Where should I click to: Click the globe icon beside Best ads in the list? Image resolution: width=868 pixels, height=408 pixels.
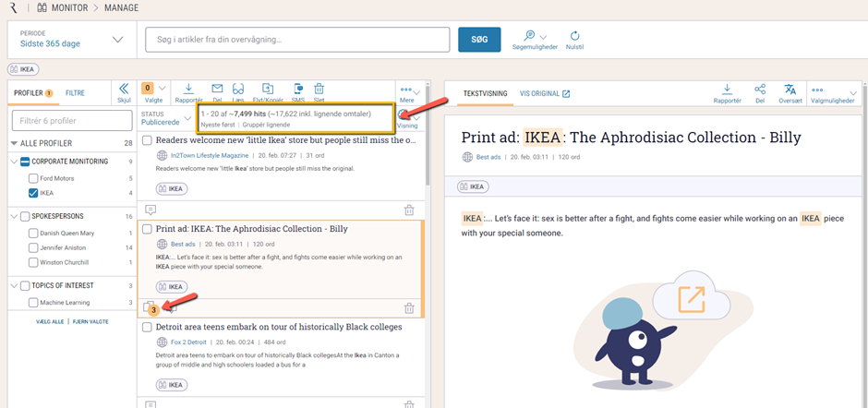pyautogui.click(x=163, y=244)
